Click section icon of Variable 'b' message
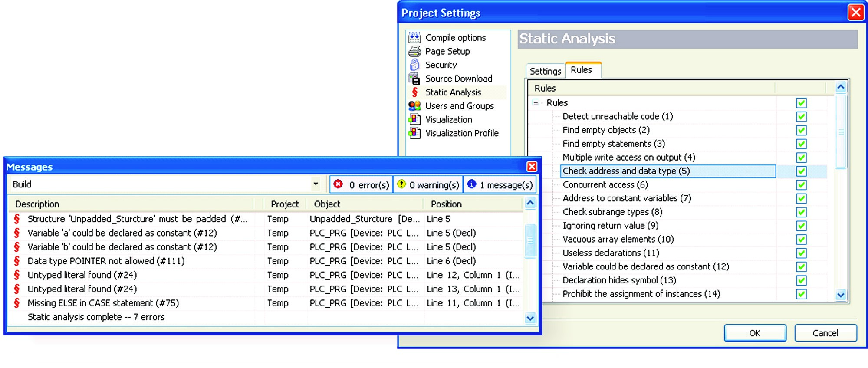Viewport: 868px width, 368px height. click(17, 247)
